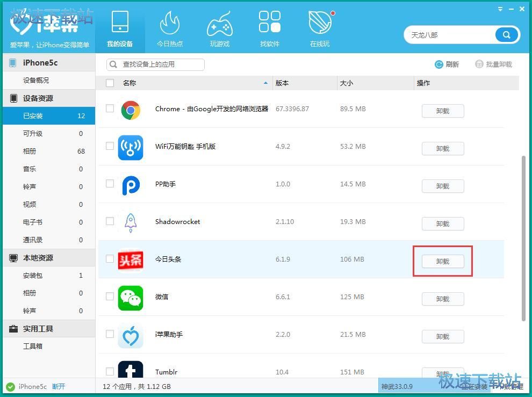Image resolution: width=532 pixels, height=397 pixels.
Task: Toggle the 名称 column sort arrow
Action: click(x=265, y=83)
